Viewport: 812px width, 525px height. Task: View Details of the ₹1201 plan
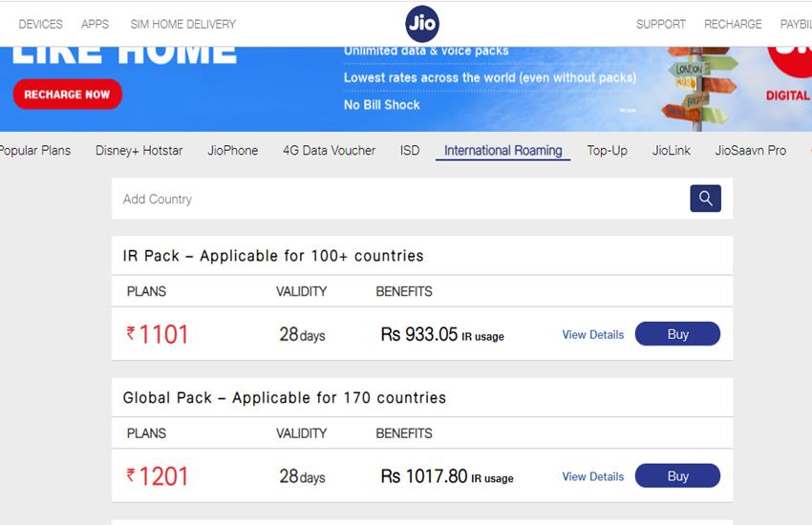pyautogui.click(x=593, y=476)
